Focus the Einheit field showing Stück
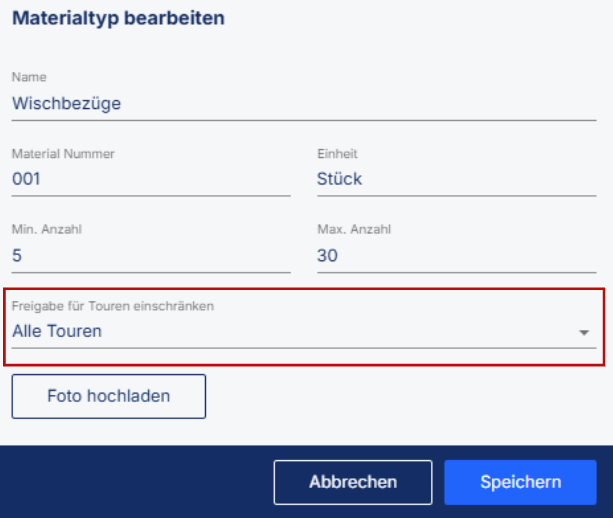613x518 pixels. pyautogui.click(x=455, y=179)
